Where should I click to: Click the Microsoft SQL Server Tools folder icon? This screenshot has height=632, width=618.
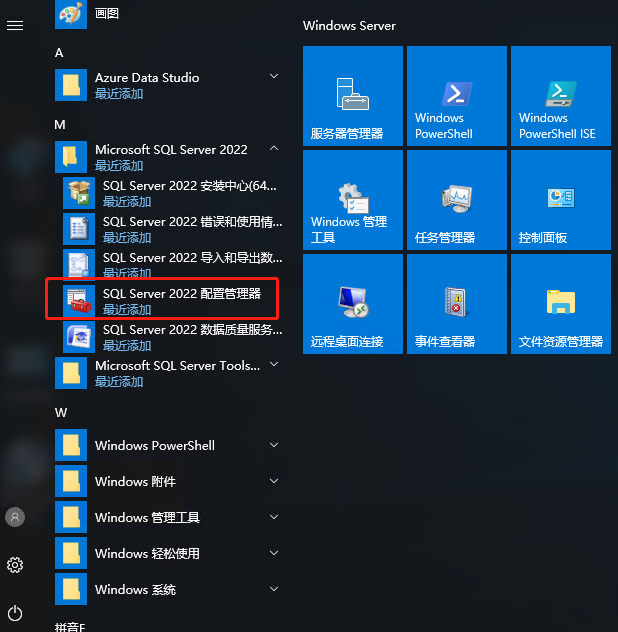[71, 373]
